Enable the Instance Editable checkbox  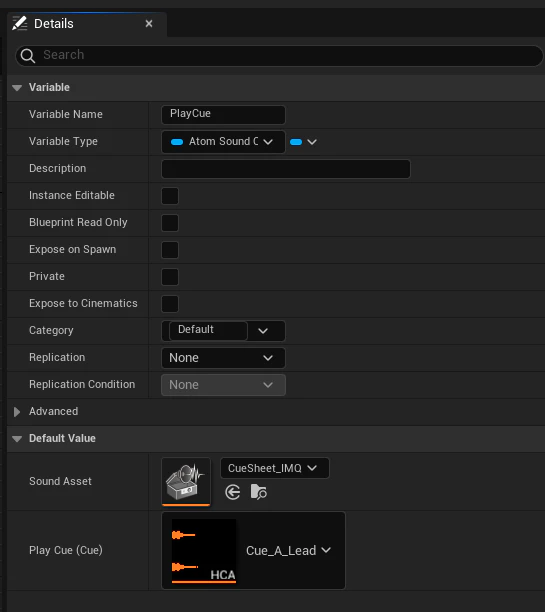click(170, 196)
